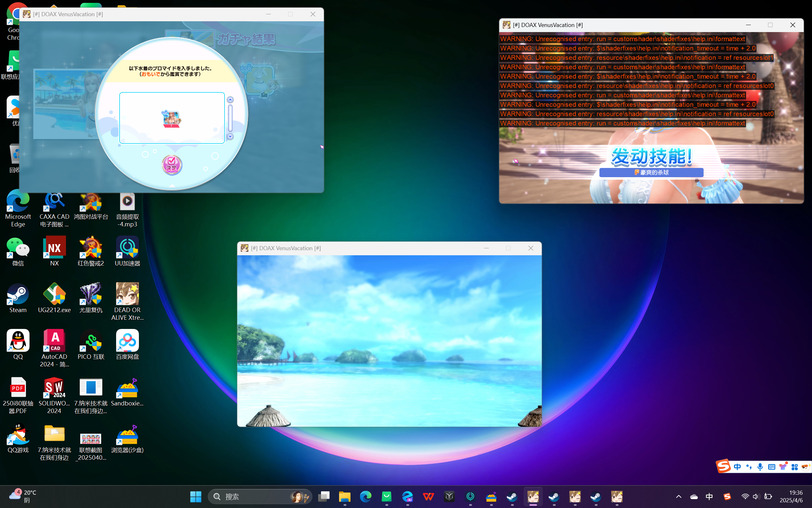Viewport: 812px width, 508px height.
Task: Open 鸿图对战平台 desktop shortcut
Action: pos(91,205)
